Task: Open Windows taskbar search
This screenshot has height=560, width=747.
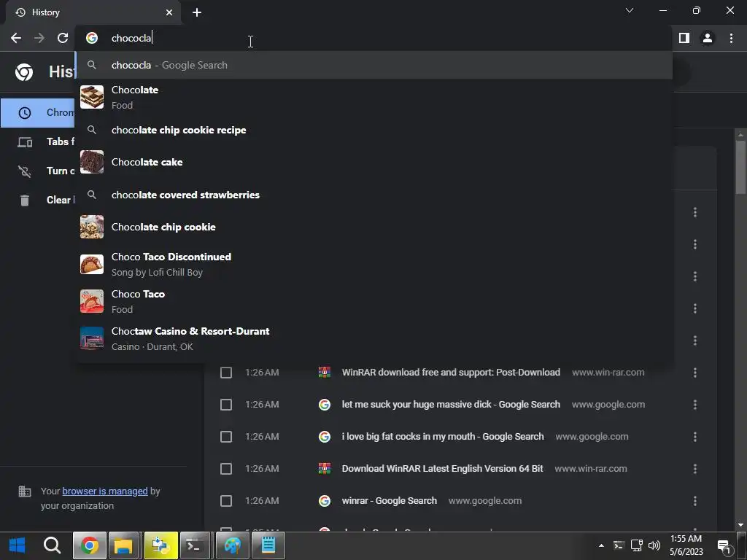Action: point(52,545)
